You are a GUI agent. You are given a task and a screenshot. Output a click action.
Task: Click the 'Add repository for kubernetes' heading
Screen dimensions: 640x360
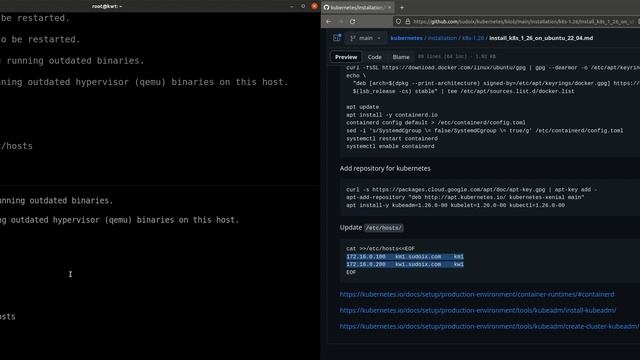tap(385, 168)
